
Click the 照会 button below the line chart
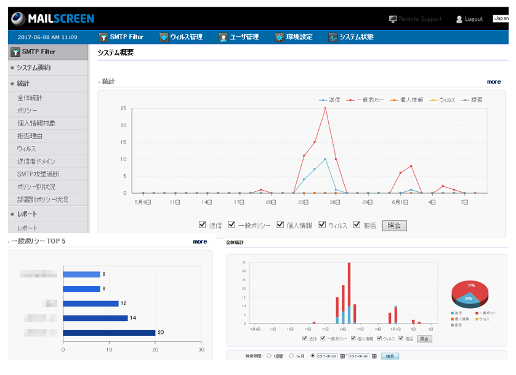394,226
